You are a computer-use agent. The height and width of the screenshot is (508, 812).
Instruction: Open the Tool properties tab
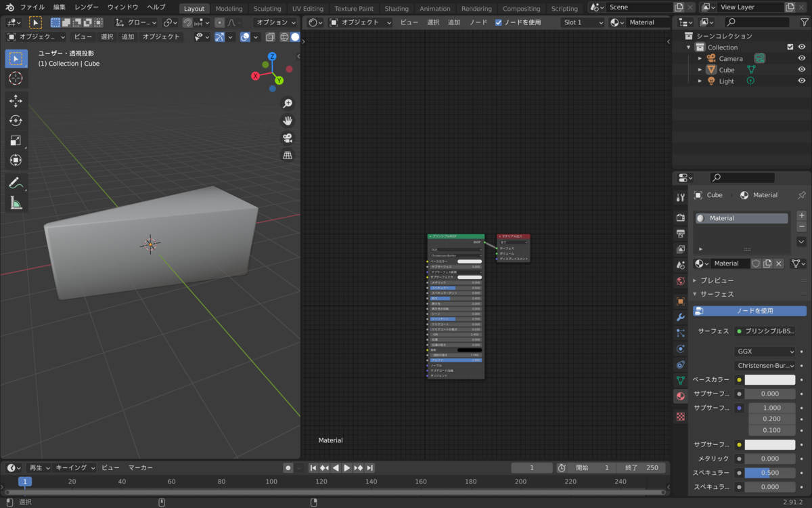pyautogui.click(x=681, y=197)
